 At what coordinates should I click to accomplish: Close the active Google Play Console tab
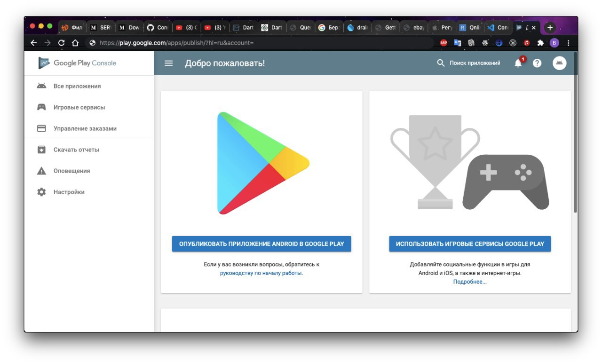click(533, 28)
